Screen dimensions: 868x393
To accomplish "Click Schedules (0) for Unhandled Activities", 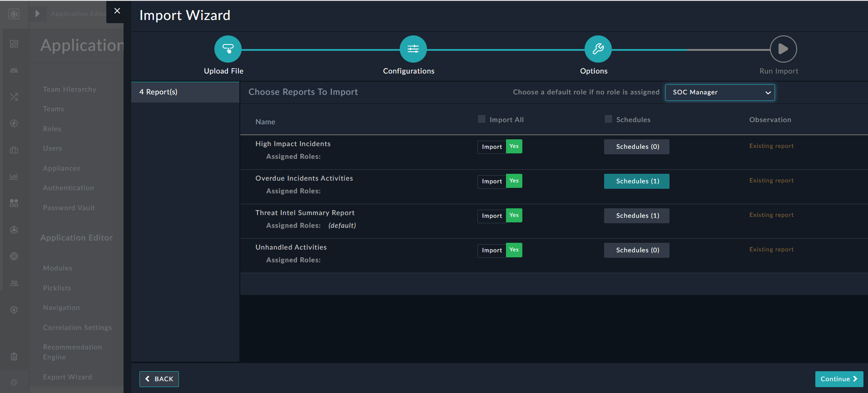I will click(637, 250).
